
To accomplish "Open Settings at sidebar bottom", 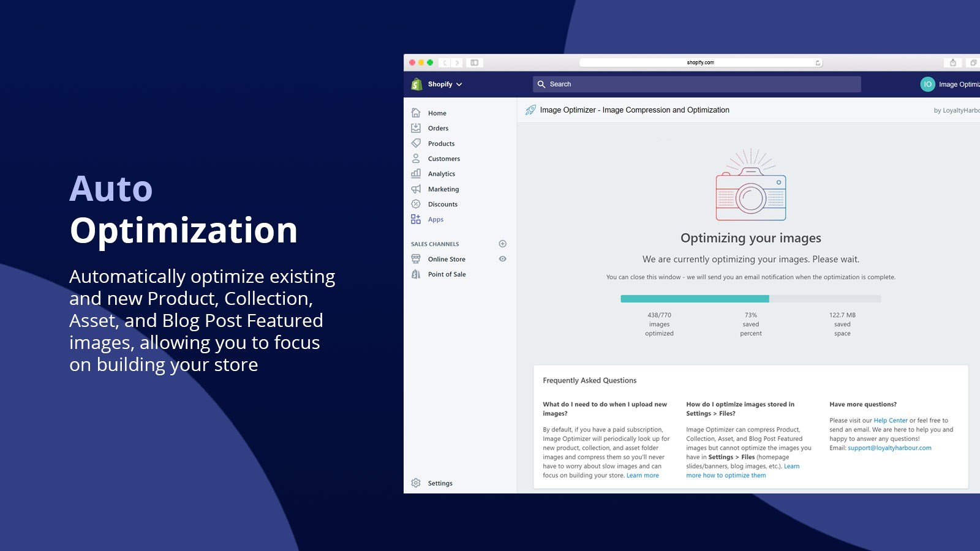I will click(x=440, y=484).
